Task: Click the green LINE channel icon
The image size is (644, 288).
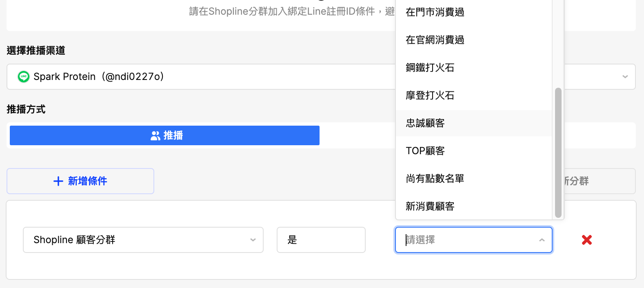Action: 24,77
